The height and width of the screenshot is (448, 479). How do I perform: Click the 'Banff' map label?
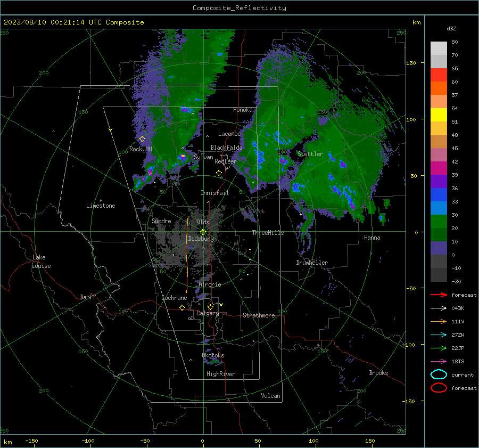click(88, 297)
